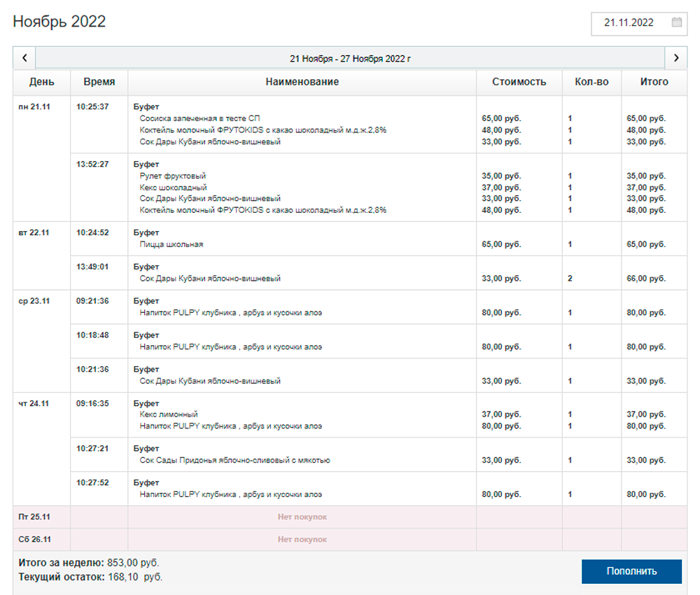Image resolution: width=700 pixels, height=595 pixels.
Task: Click Напиток PULPY in 09:21:36 purchase
Action: [x=231, y=312]
